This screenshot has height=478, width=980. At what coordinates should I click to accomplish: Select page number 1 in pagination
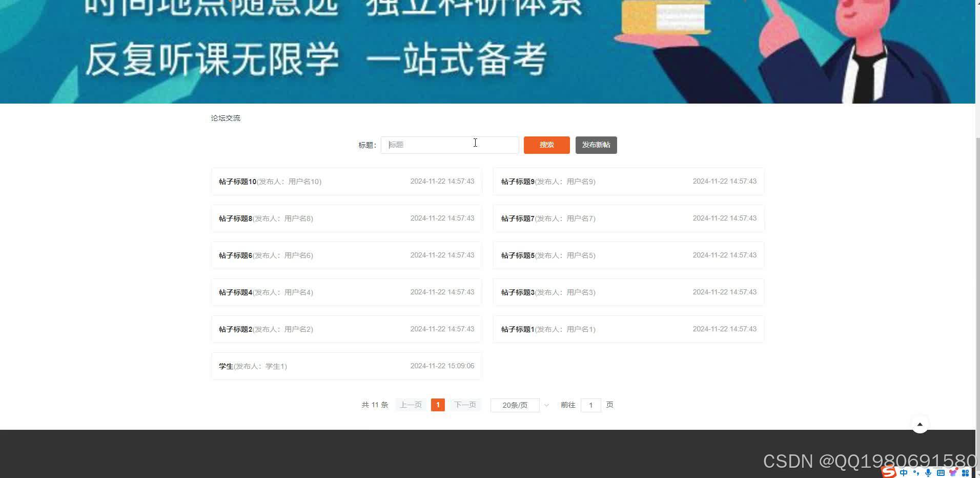coord(437,405)
